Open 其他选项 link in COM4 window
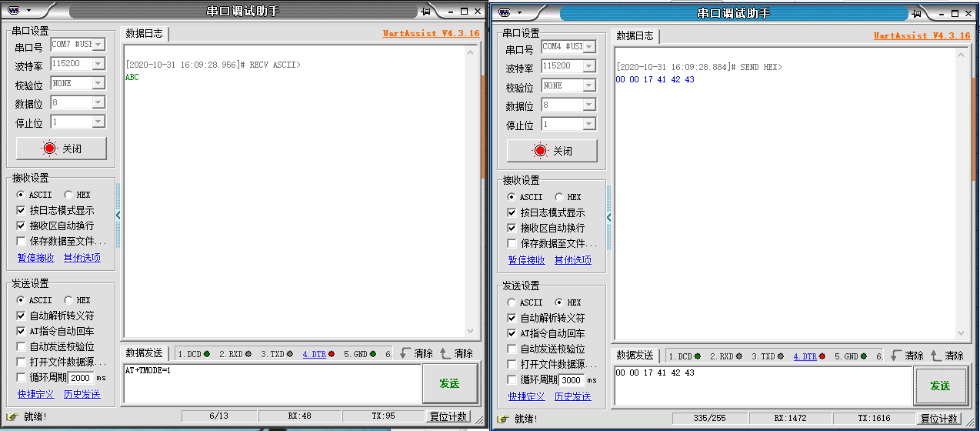This screenshot has height=431, width=980. tap(573, 260)
